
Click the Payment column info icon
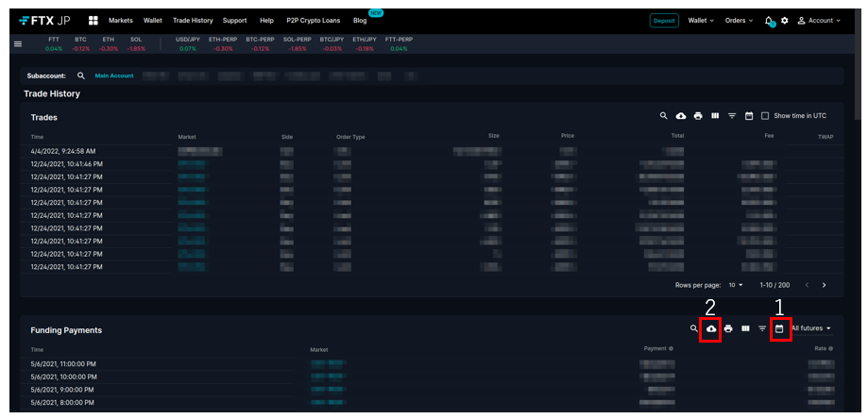tap(671, 349)
